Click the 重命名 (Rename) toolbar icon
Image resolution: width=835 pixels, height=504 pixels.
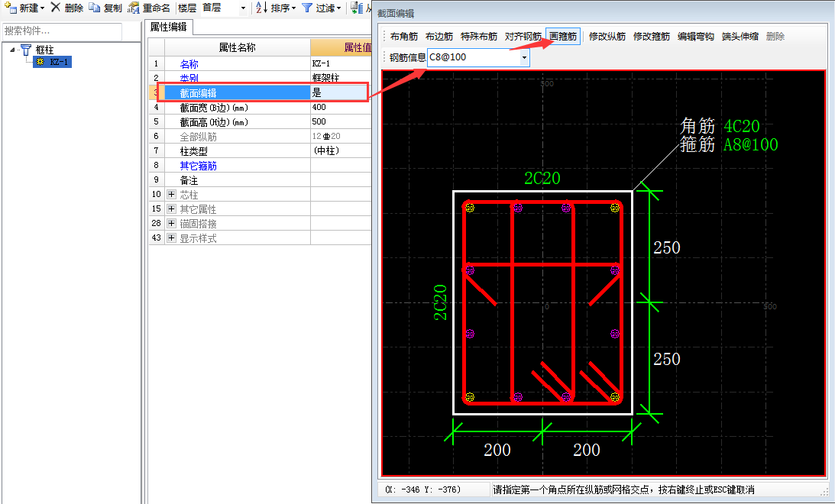pos(133,8)
